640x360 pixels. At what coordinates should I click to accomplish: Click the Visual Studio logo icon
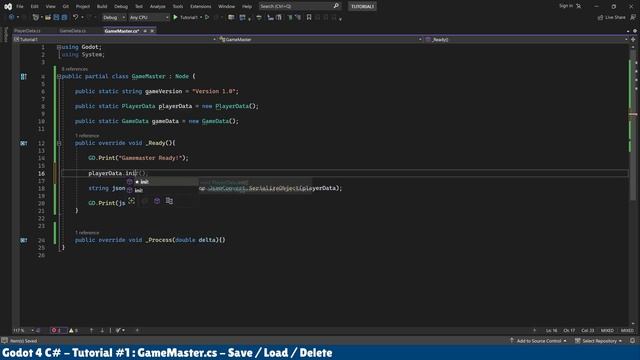[x=8, y=7]
